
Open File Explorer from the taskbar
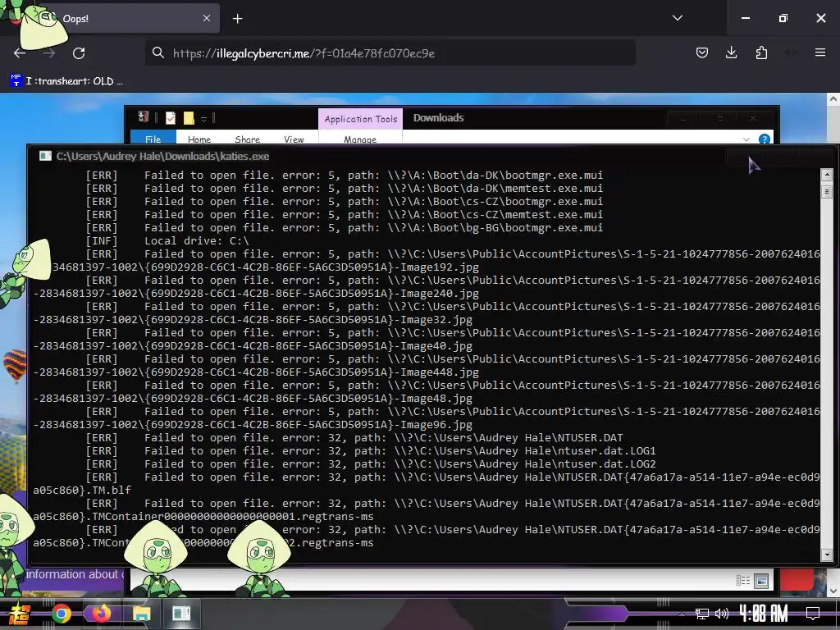click(x=141, y=614)
